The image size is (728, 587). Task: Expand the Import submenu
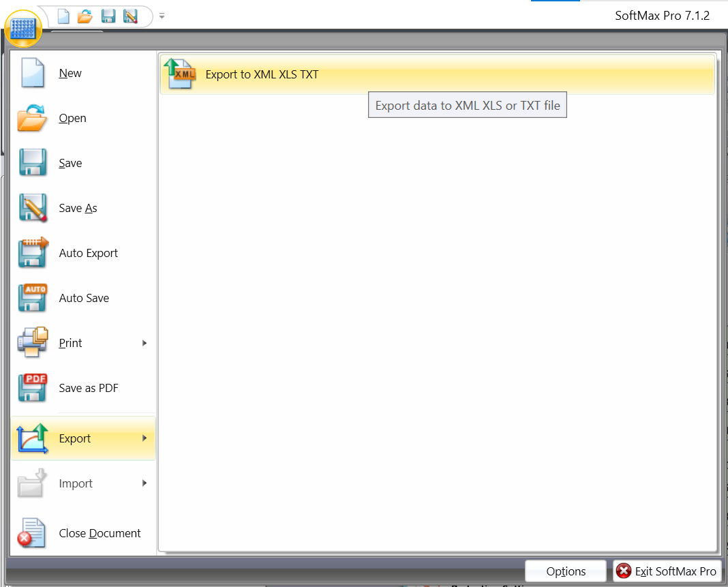point(84,483)
